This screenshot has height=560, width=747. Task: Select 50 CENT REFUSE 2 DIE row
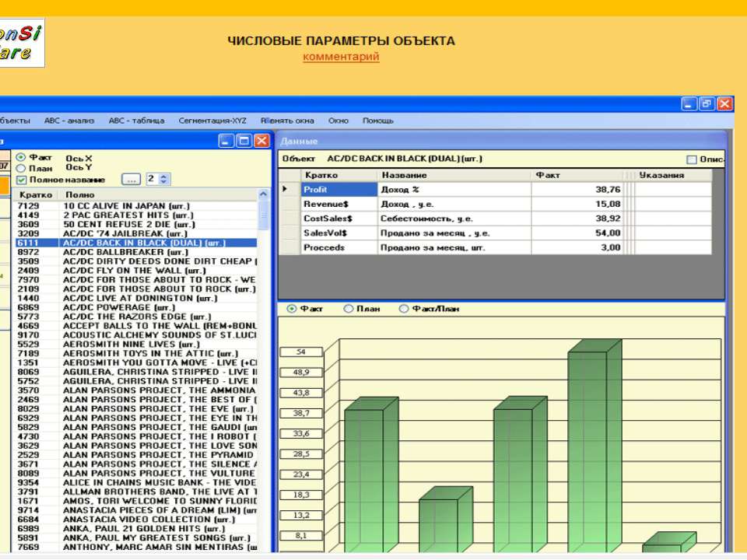tap(135, 224)
